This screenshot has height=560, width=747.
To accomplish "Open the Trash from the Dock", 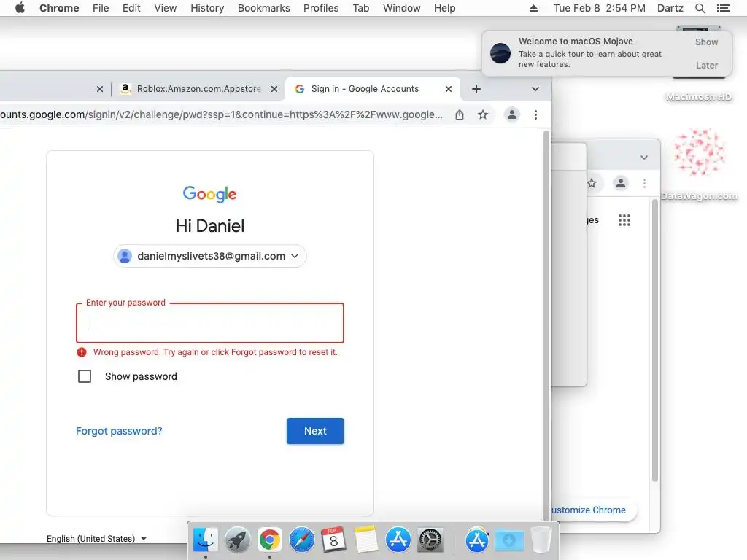I will click(541, 540).
